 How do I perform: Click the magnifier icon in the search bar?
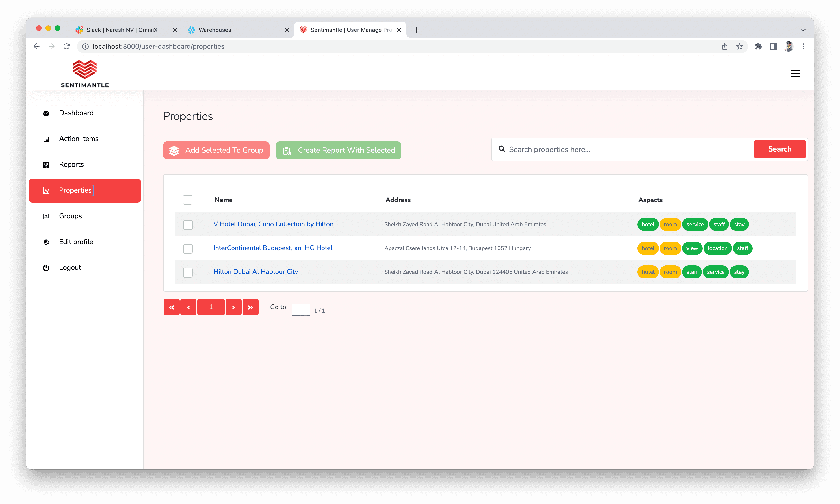pyautogui.click(x=502, y=149)
